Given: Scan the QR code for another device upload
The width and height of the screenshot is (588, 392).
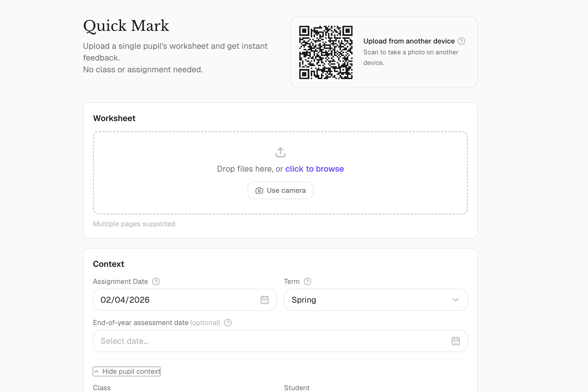Looking at the screenshot, I should click(326, 53).
